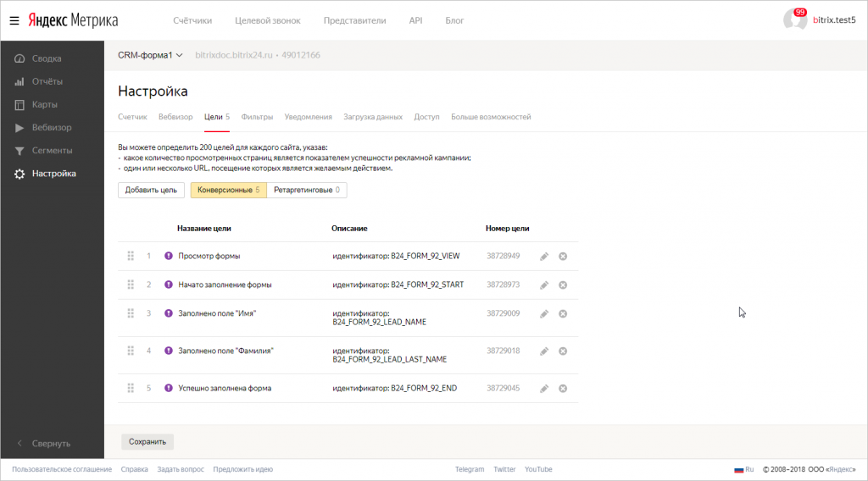Click the purple status icon for Начато заполнение формы

[x=169, y=285]
